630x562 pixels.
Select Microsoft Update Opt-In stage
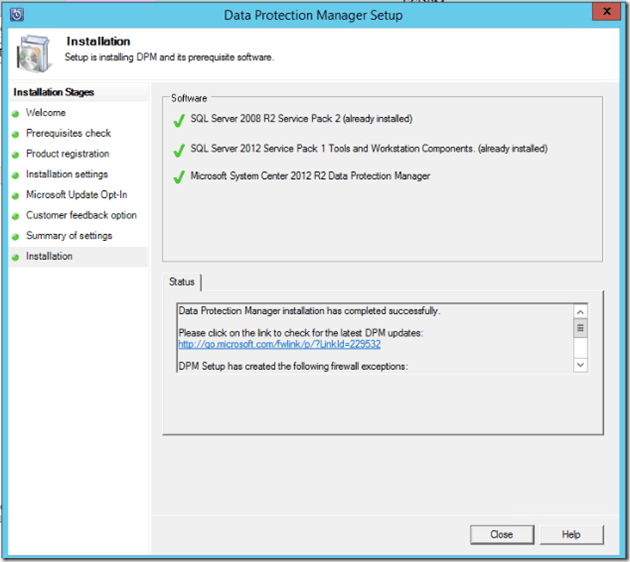click(76, 195)
